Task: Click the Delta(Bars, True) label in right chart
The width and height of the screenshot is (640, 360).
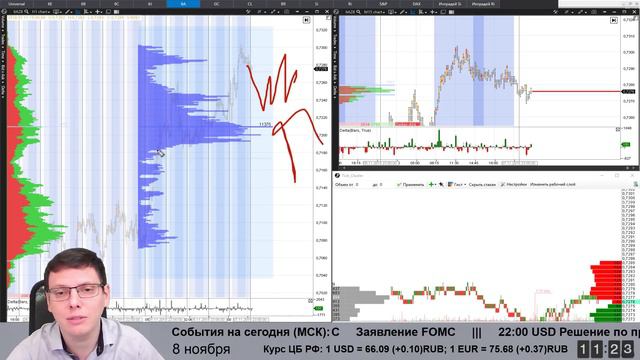Action: (x=355, y=130)
